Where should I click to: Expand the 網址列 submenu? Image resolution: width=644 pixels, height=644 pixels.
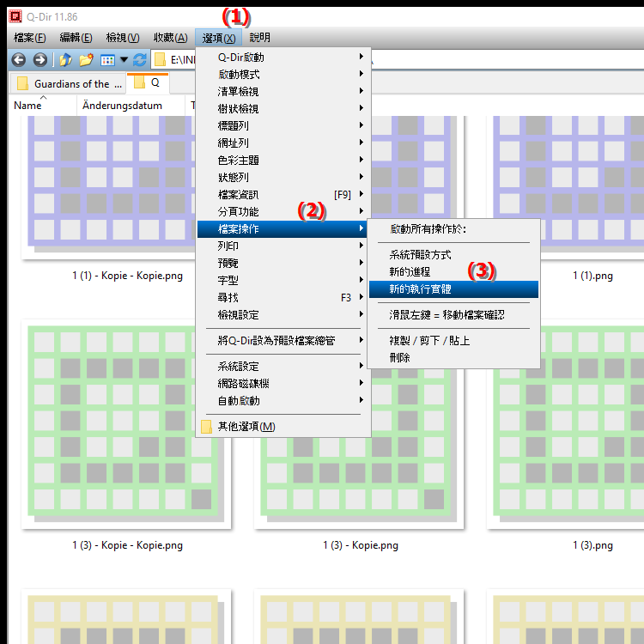pyautogui.click(x=284, y=143)
